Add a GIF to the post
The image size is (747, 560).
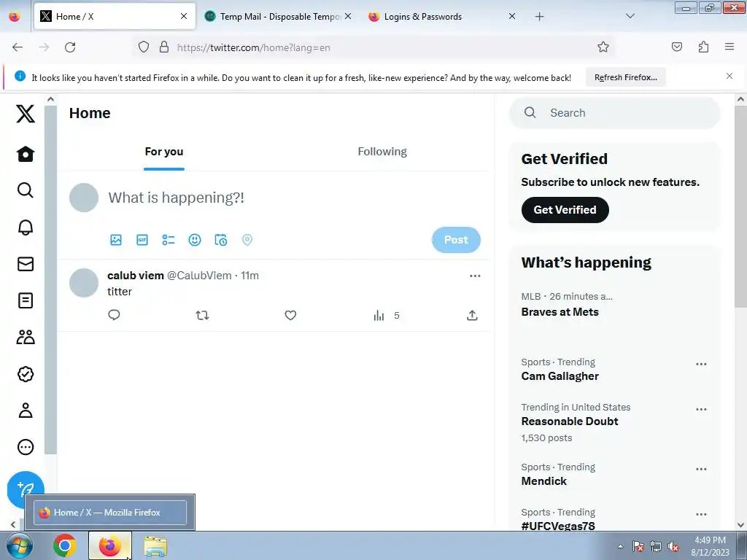click(x=142, y=239)
